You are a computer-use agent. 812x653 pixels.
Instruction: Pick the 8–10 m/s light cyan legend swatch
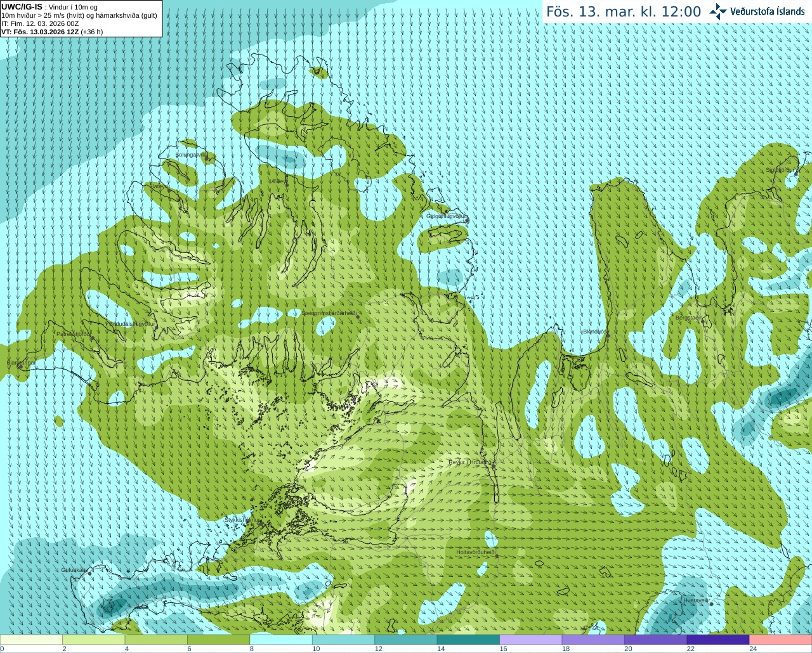tap(281, 640)
